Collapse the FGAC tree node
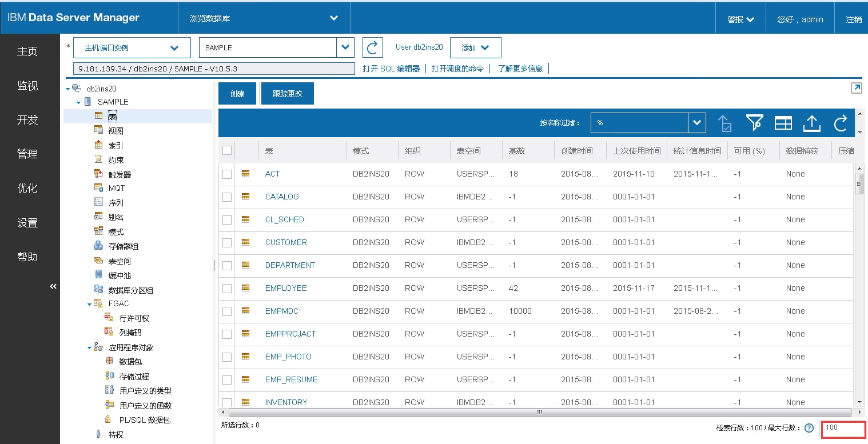This screenshot has width=868, height=444. pyautogui.click(x=90, y=303)
